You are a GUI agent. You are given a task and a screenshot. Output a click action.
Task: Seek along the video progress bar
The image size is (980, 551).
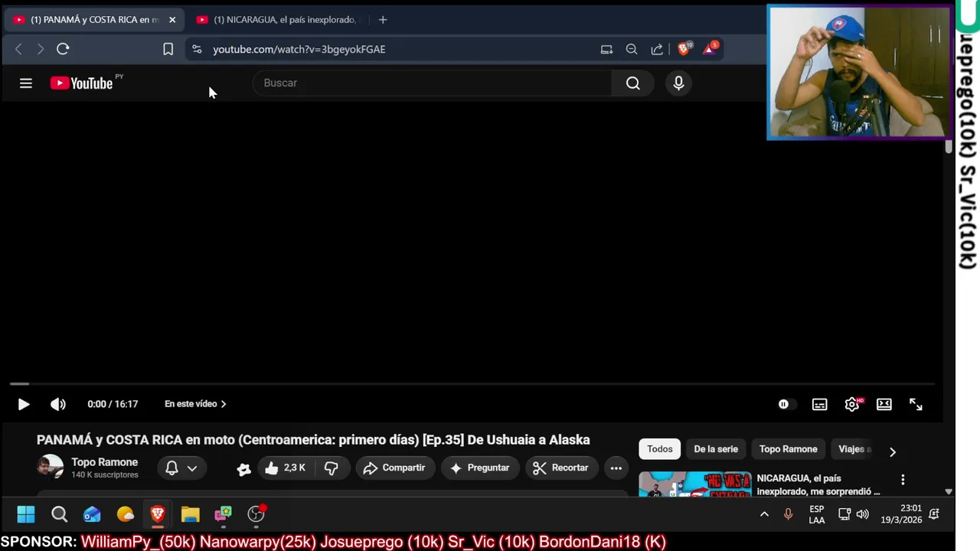pyautogui.click(x=472, y=383)
